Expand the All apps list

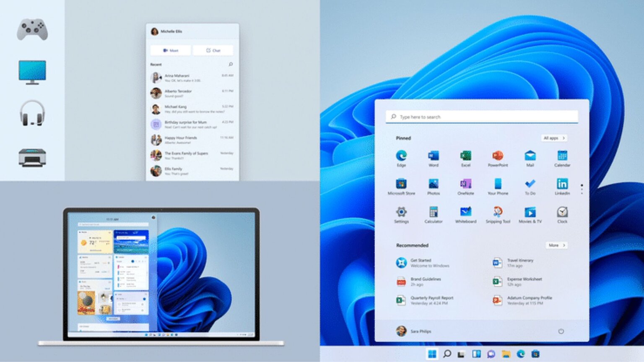(553, 138)
